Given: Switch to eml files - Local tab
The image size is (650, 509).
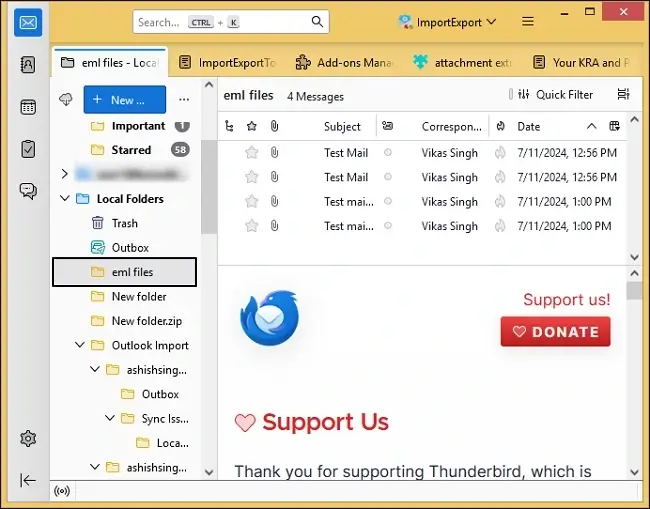Looking at the screenshot, I should coord(110,63).
